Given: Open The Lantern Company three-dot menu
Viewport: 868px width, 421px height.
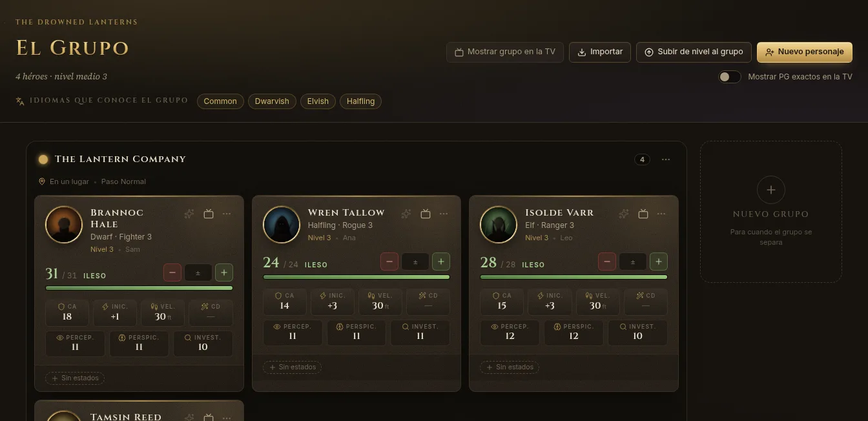Looking at the screenshot, I should tap(666, 159).
